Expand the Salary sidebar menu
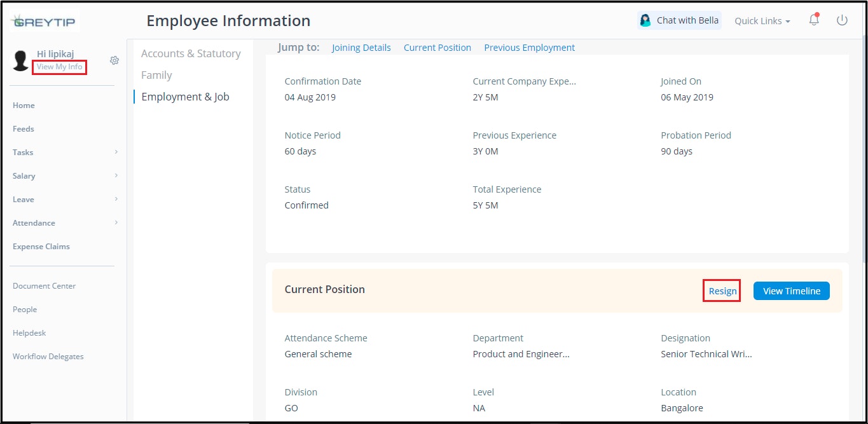 [x=24, y=175]
